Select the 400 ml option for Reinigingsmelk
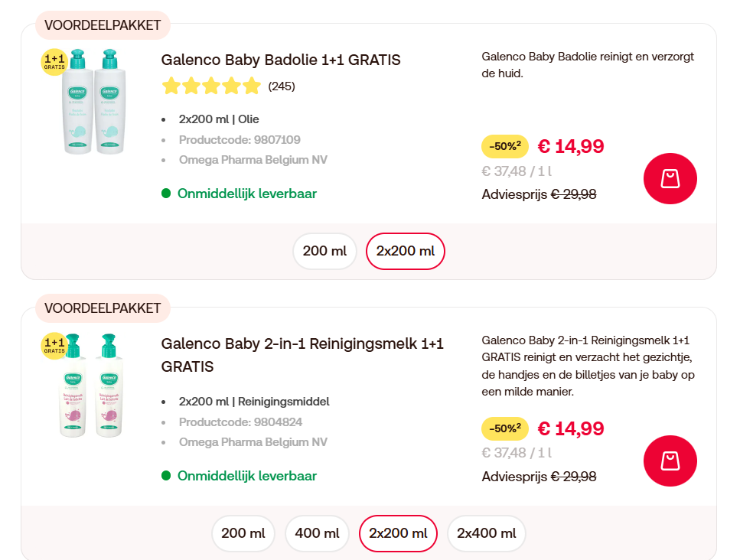The height and width of the screenshot is (560, 740). [317, 533]
